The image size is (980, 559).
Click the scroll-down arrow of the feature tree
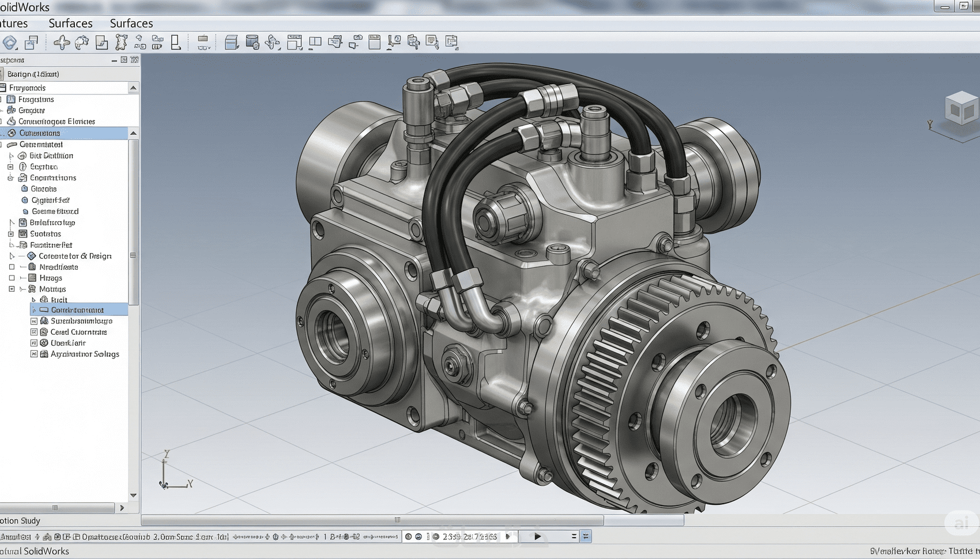133,495
